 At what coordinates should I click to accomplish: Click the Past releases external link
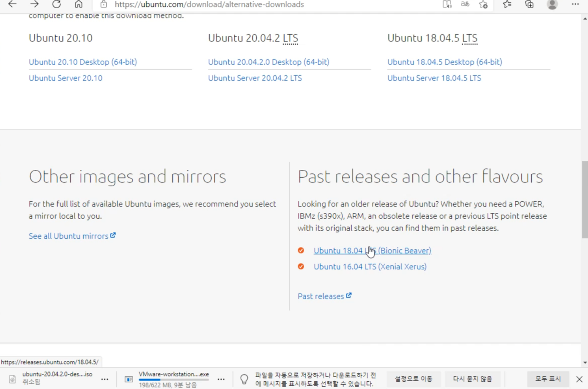(x=324, y=296)
